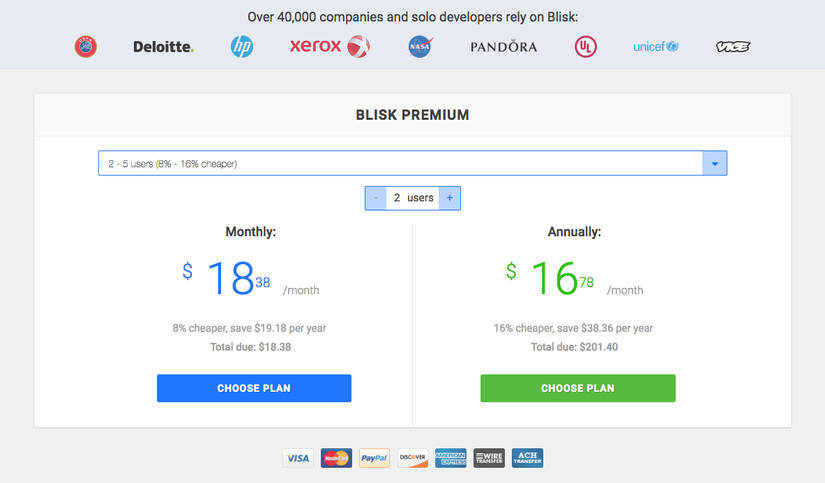This screenshot has height=483, width=825.
Task: Click the VICE logo
Action: point(733,47)
